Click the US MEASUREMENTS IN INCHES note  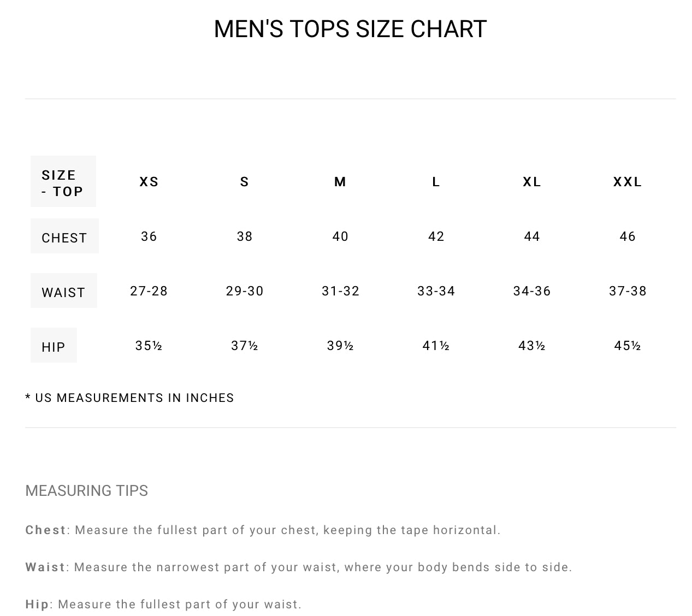[x=130, y=398]
